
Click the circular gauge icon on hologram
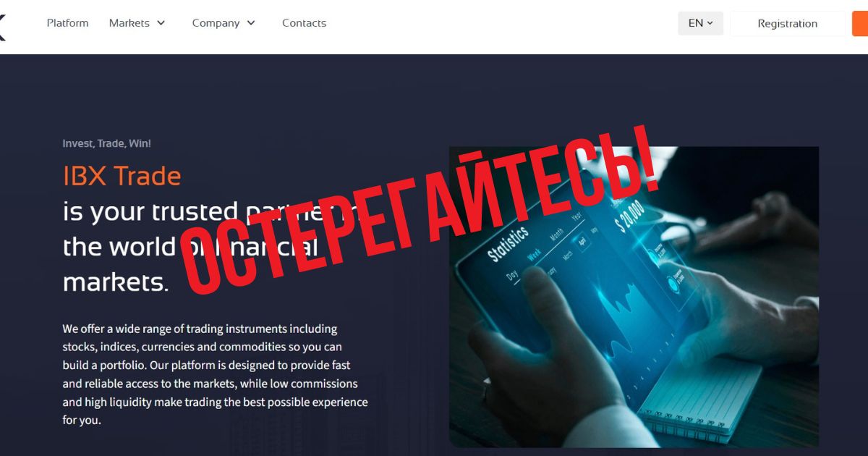(674, 285)
